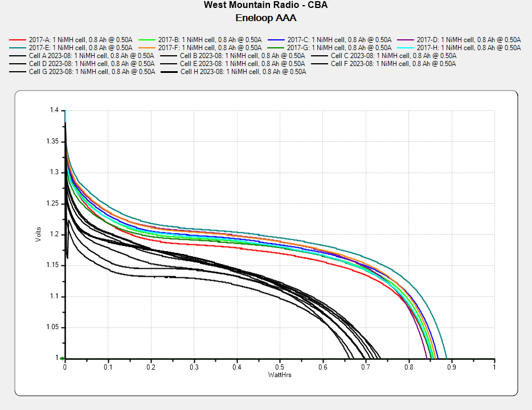Click the WattHrs x-axis label
This screenshot has width=532, height=410.
point(279,375)
